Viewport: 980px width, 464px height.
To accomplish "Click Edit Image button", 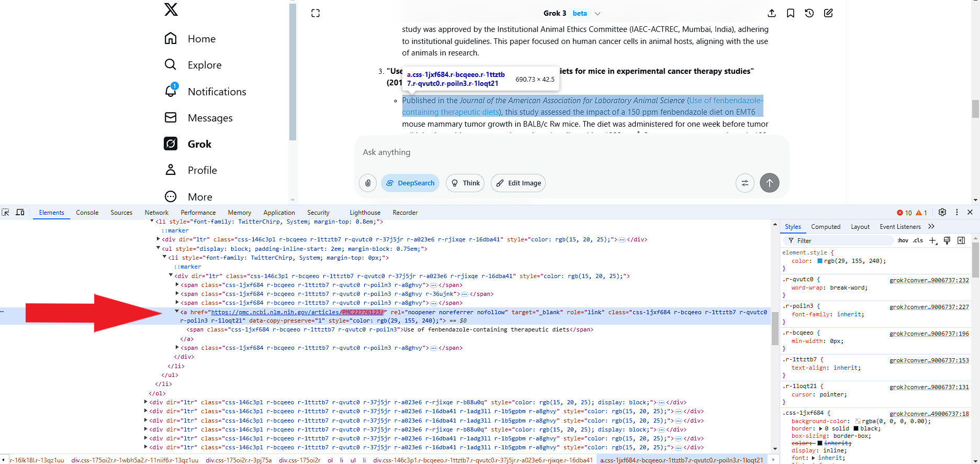I will 519,183.
